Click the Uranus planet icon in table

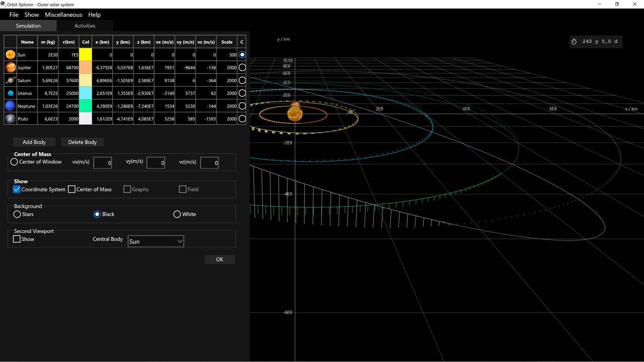pos(10,93)
